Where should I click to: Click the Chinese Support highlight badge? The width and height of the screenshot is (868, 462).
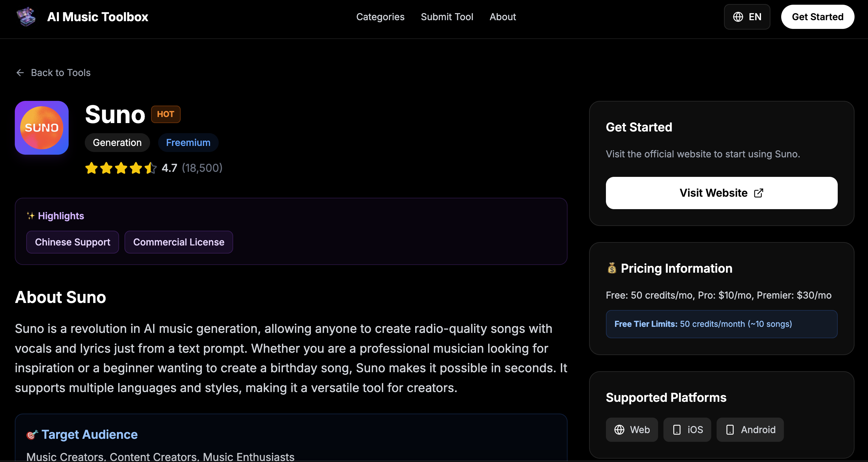coord(72,242)
